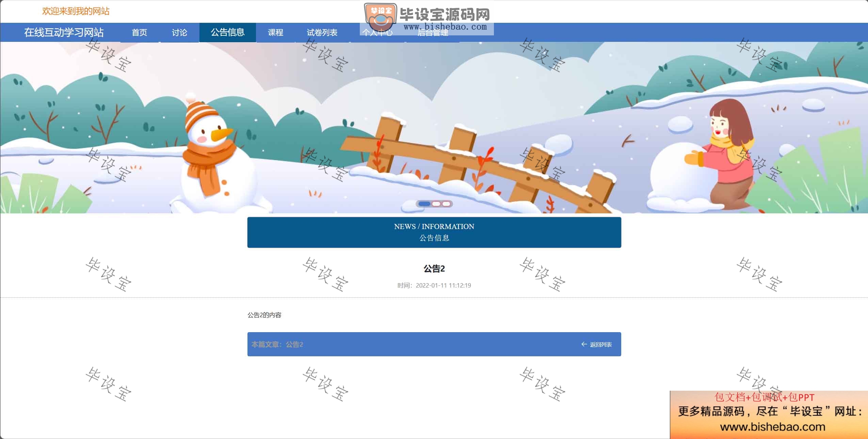868x439 pixels.
Task: Open the 试卷列表 navigation item
Action: coord(322,32)
